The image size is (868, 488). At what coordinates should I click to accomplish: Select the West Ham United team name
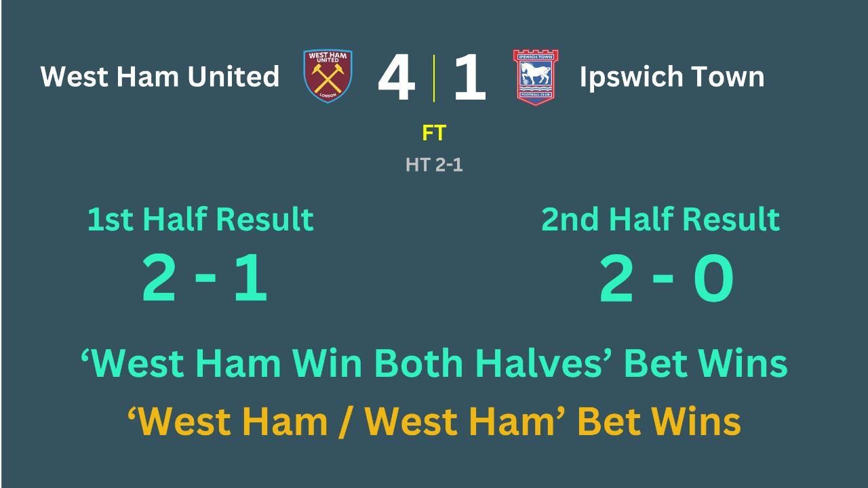(x=160, y=77)
